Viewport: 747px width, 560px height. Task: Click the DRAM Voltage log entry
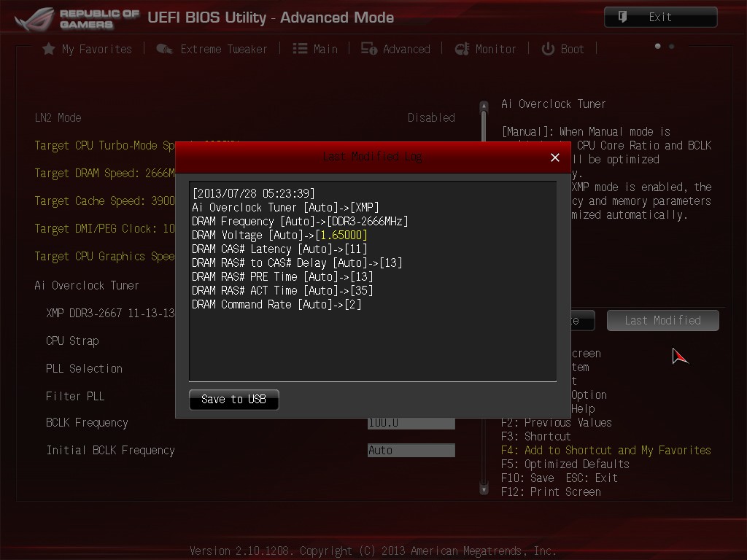[x=279, y=236]
